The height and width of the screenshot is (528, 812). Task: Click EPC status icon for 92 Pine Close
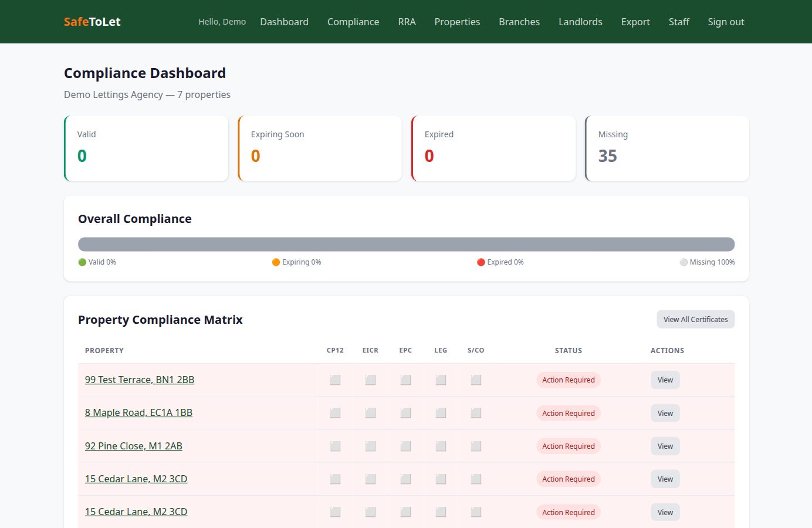coord(405,446)
